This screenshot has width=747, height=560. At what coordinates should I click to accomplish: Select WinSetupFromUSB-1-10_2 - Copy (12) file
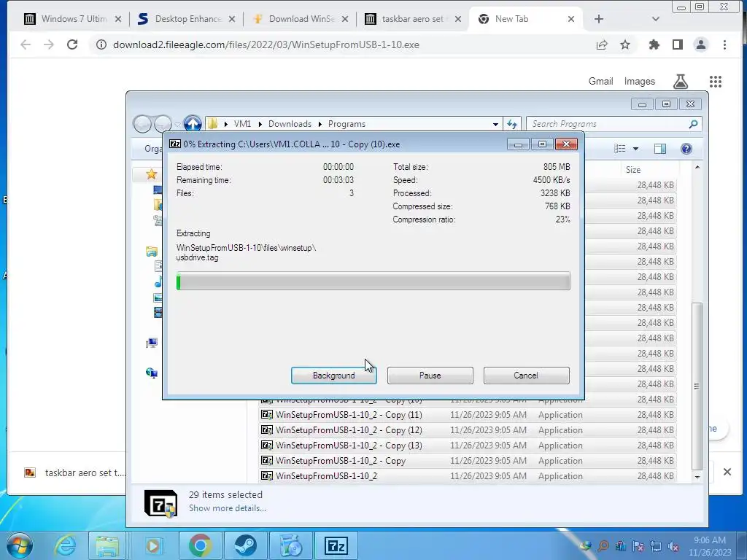pyautogui.click(x=468, y=430)
